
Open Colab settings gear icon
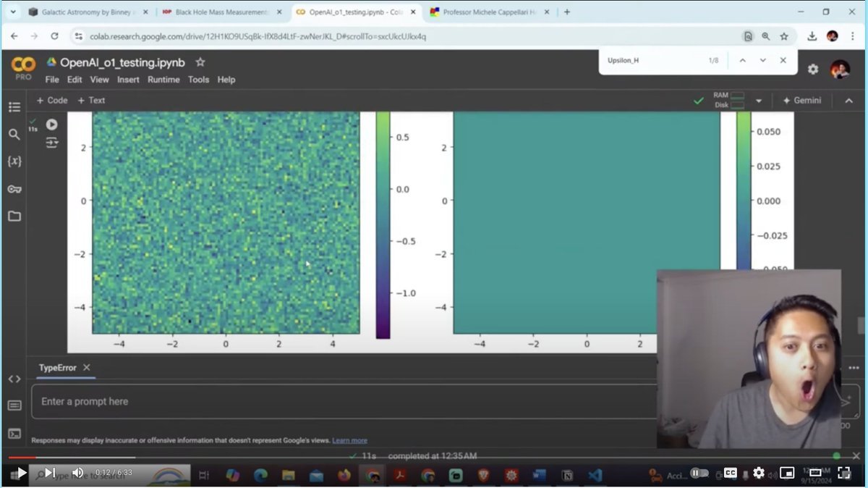click(813, 69)
